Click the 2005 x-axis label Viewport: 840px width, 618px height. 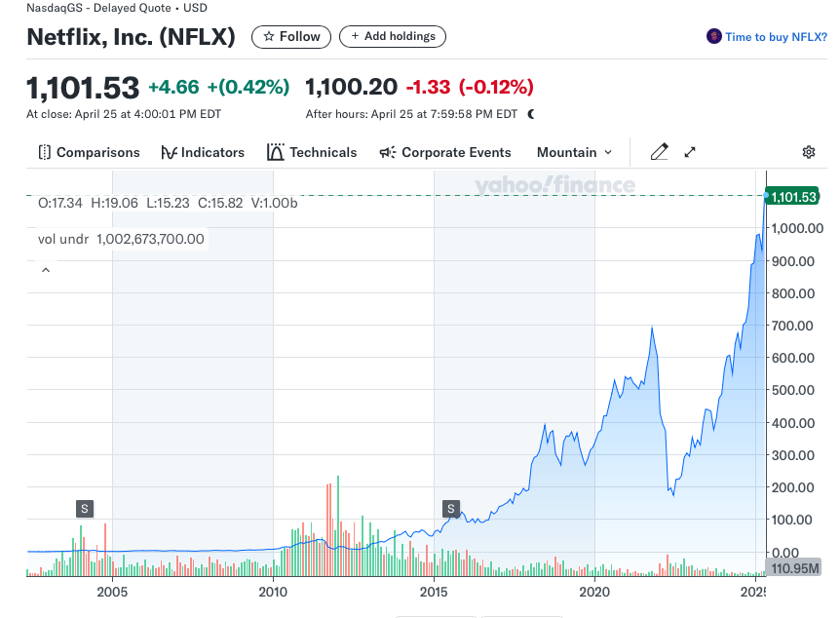click(x=112, y=593)
